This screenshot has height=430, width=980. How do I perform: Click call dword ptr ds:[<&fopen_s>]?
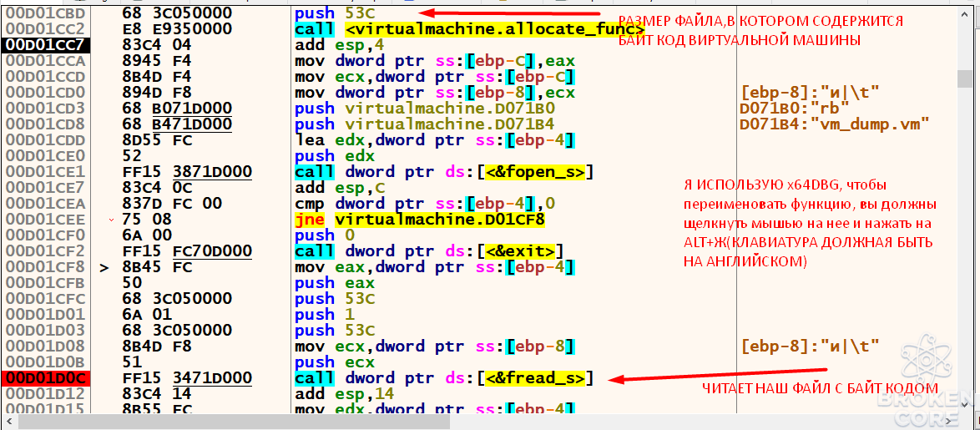click(x=443, y=172)
